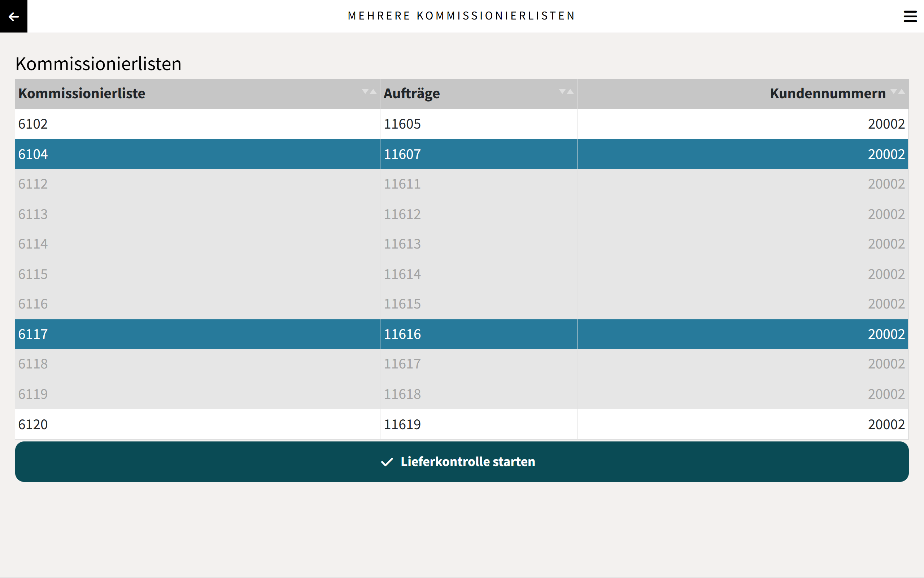Click order number 11617
Image resolution: width=924 pixels, height=578 pixels.
pyautogui.click(x=402, y=364)
